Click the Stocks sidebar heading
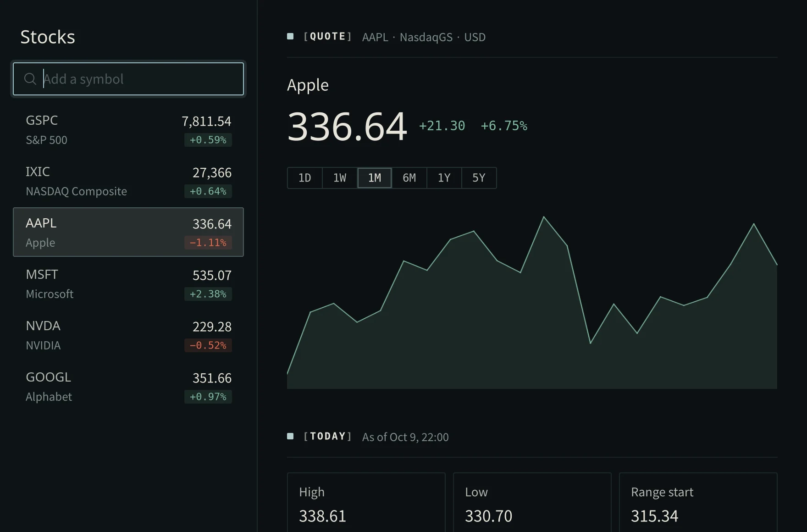The image size is (807, 532). coord(48,37)
